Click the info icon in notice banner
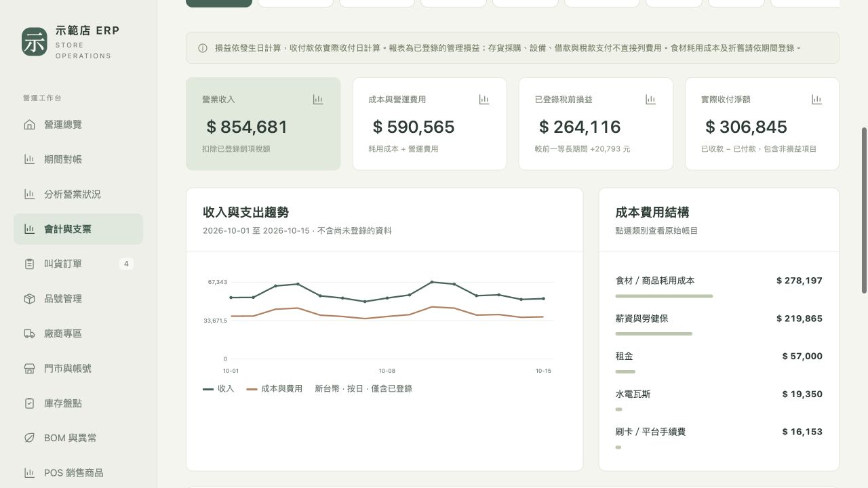The image size is (868, 488). [x=203, y=48]
